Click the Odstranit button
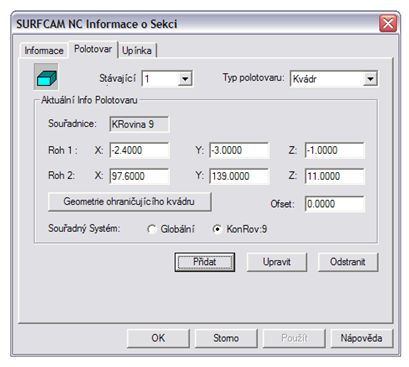This screenshot has width=409, height=367. pyautogui.click(x=348, y=262)
